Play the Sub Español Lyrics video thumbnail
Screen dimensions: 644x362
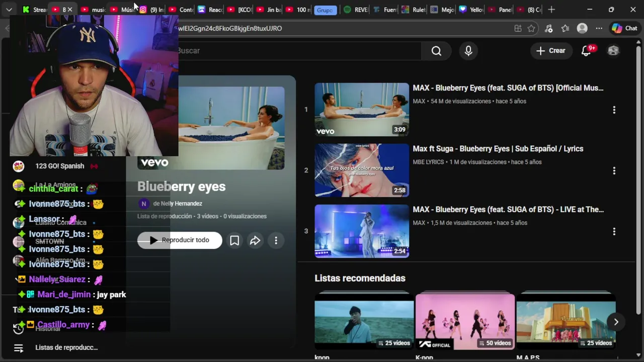pyautogui.click(x=362, y=170)
